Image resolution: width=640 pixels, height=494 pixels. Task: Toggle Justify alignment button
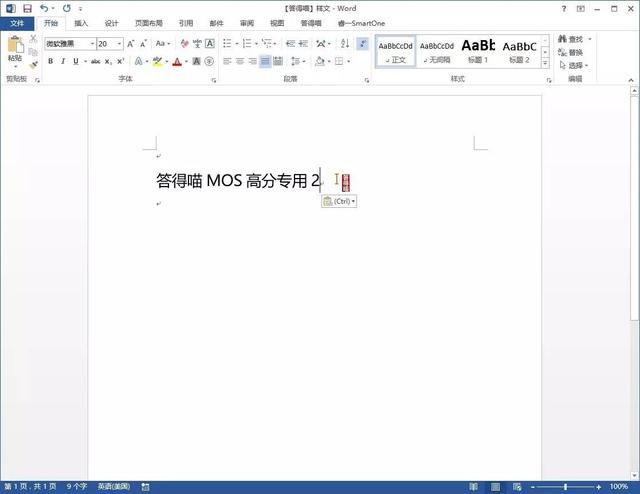tap(265, 61)
